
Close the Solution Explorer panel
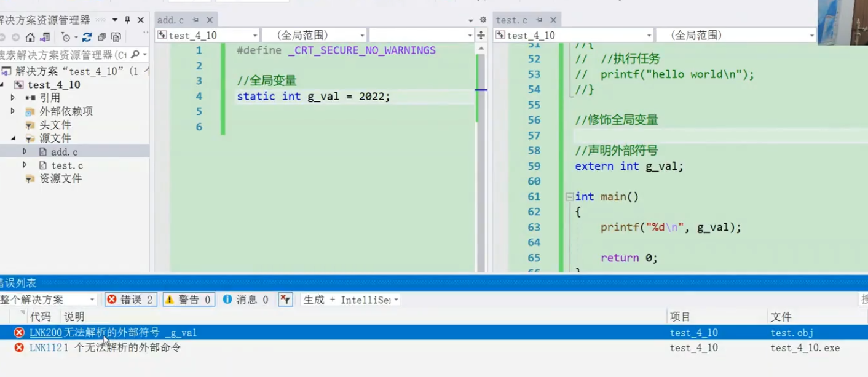pyautogui.click(x=141, y=20)
